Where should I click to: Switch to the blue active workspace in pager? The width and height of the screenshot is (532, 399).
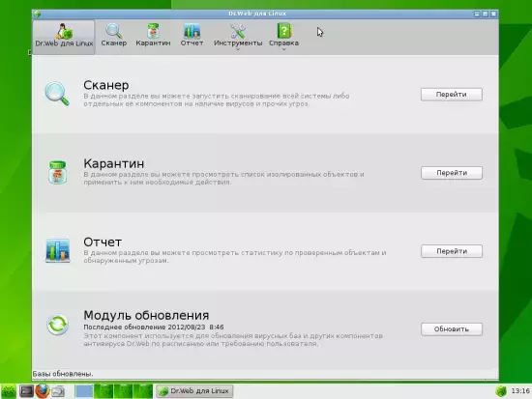coord(84,391)
